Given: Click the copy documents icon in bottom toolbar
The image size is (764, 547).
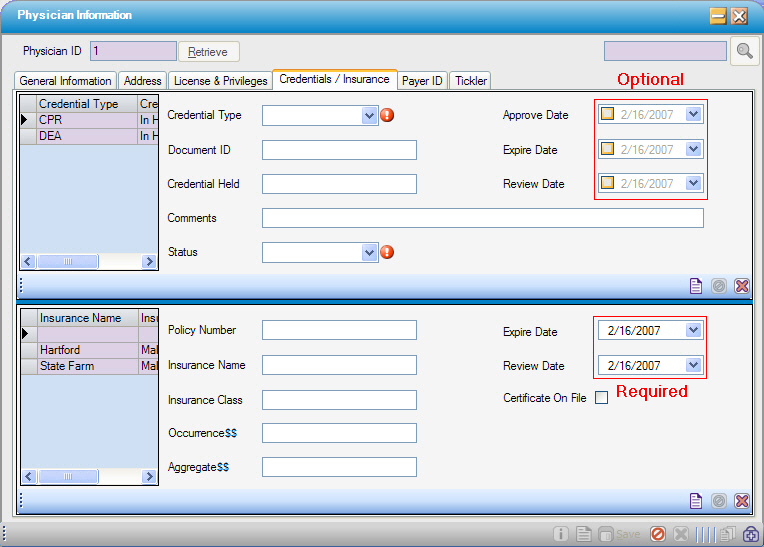Looking at the screenshot, I should point(727,534).
